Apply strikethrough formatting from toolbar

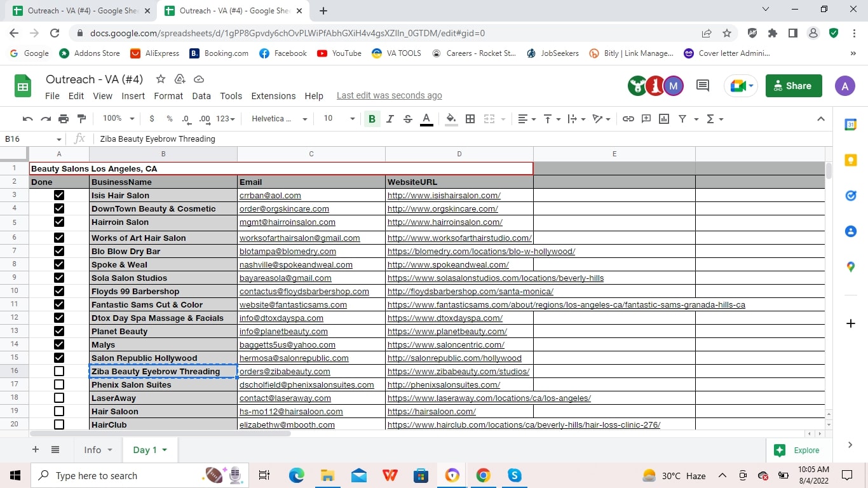[408, 119]
